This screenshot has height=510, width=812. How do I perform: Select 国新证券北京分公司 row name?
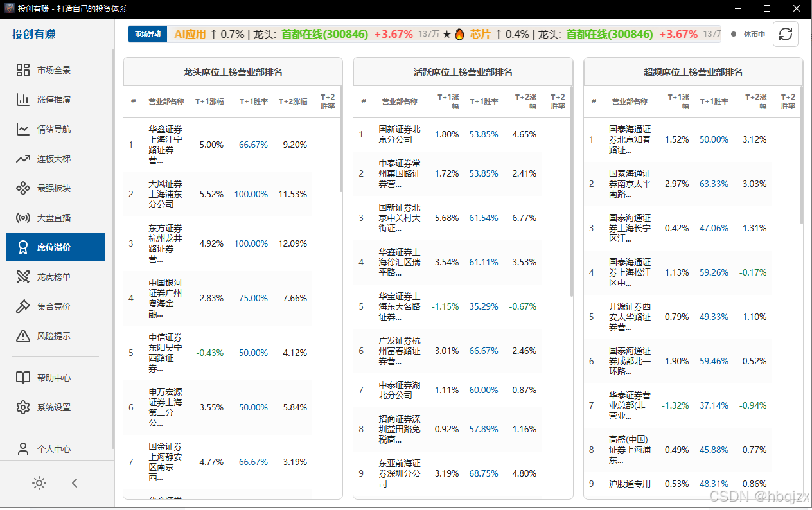coord(400,134)
